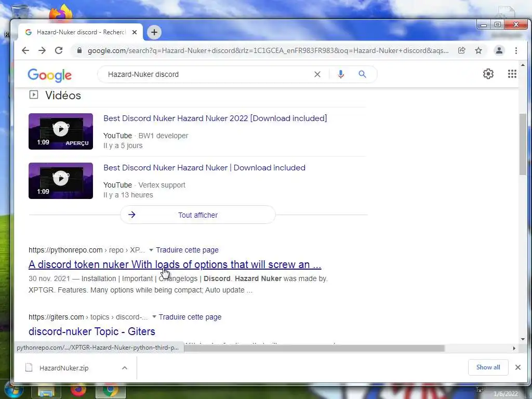The image size is (532, 399).
Task: Open the Windows Start button
Action: (14, 390)
